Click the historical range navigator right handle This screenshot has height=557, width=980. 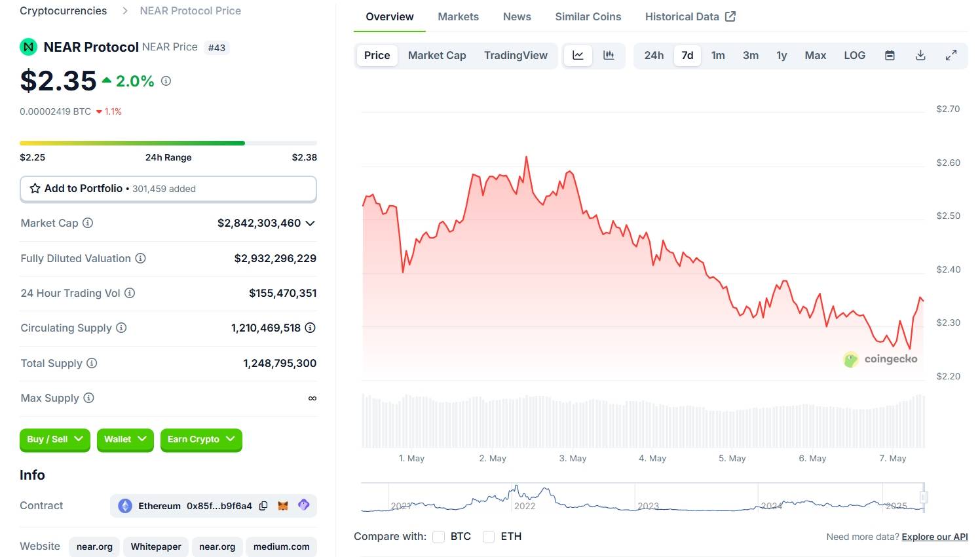[x=923, y=497]
